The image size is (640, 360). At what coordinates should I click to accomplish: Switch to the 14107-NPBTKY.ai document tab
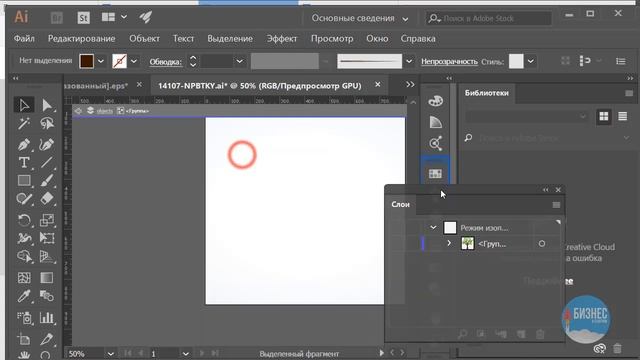click(x=260, y=86)
